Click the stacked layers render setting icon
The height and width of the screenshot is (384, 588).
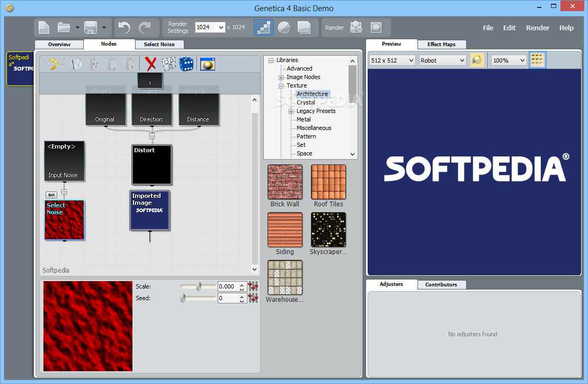pos(304,28)
